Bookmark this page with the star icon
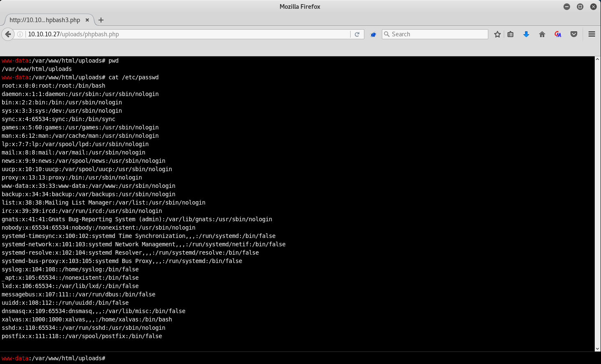The height and width of the screenshot is (364, 601). 497,34
